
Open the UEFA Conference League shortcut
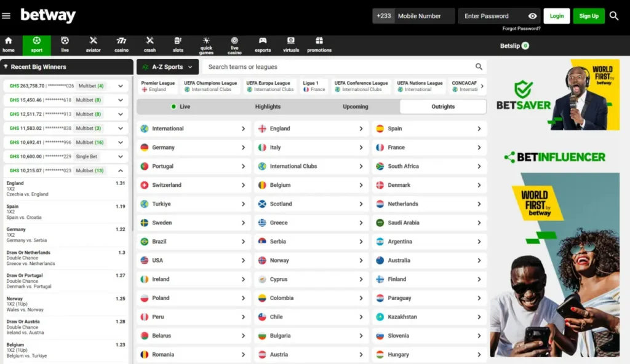coord(361,86)
